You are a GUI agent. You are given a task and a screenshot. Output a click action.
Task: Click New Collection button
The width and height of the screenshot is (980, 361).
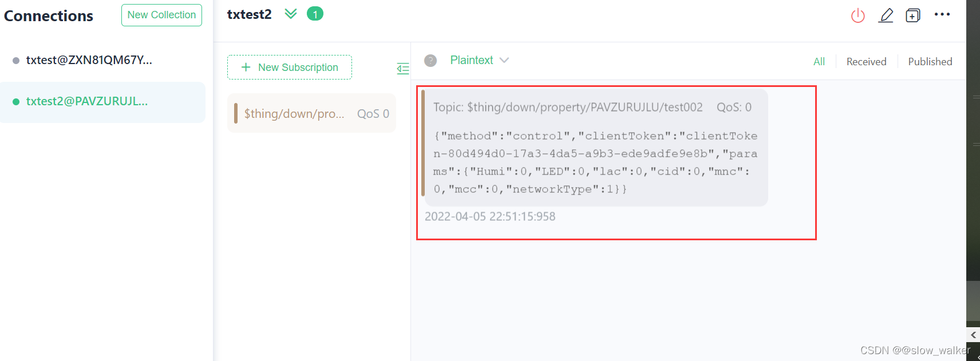click(161, 15)
